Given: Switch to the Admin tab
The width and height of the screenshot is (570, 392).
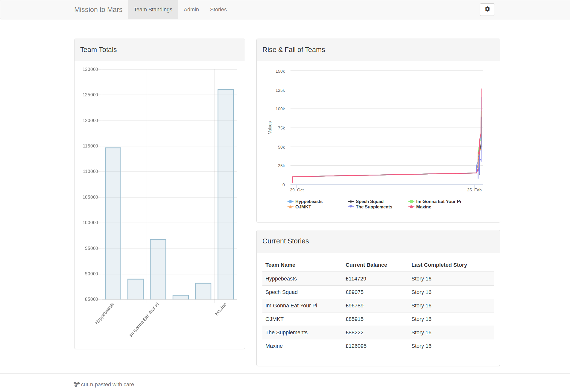Looking at the screenshot, I should [x=191, y=10].
